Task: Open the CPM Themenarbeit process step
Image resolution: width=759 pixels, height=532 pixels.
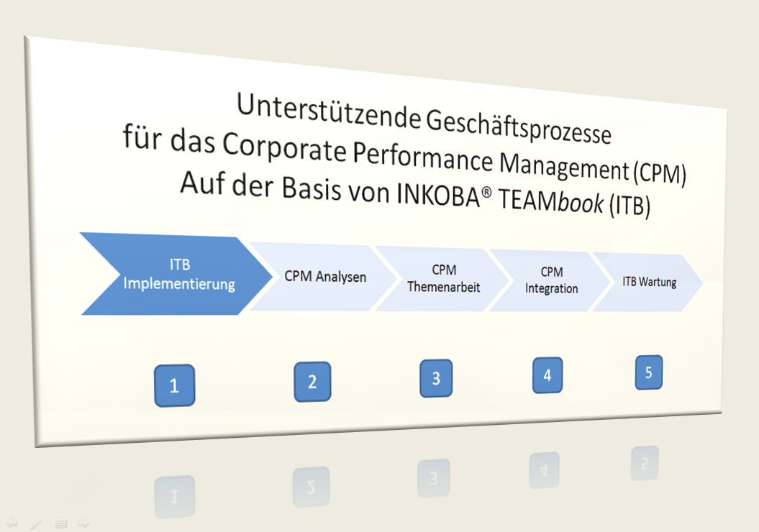Action: click(x=442, y=279)
